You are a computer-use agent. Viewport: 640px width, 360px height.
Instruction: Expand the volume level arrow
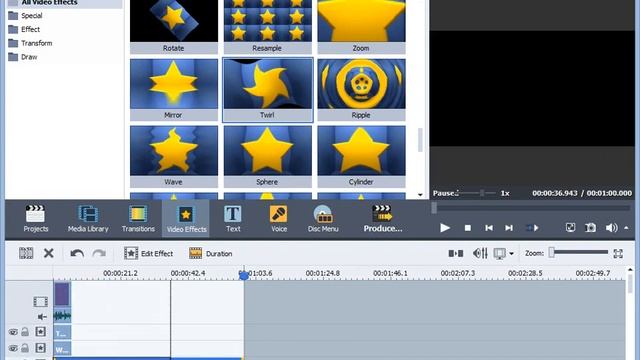pos(627,228)
